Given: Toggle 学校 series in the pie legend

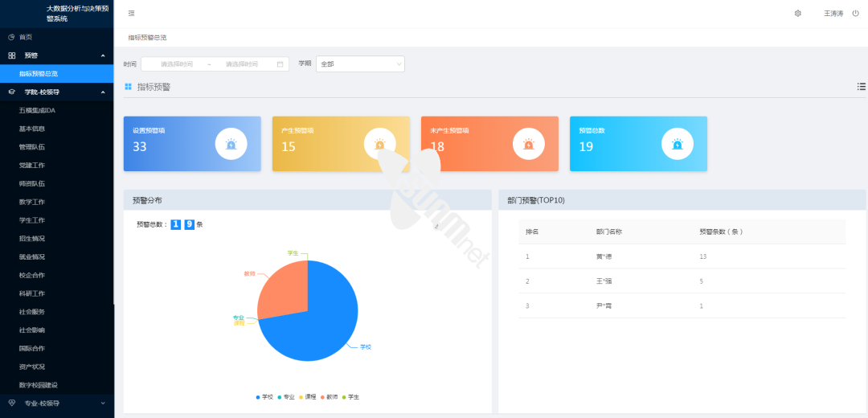Looking at the screenshot, I should tap(263, 397).
